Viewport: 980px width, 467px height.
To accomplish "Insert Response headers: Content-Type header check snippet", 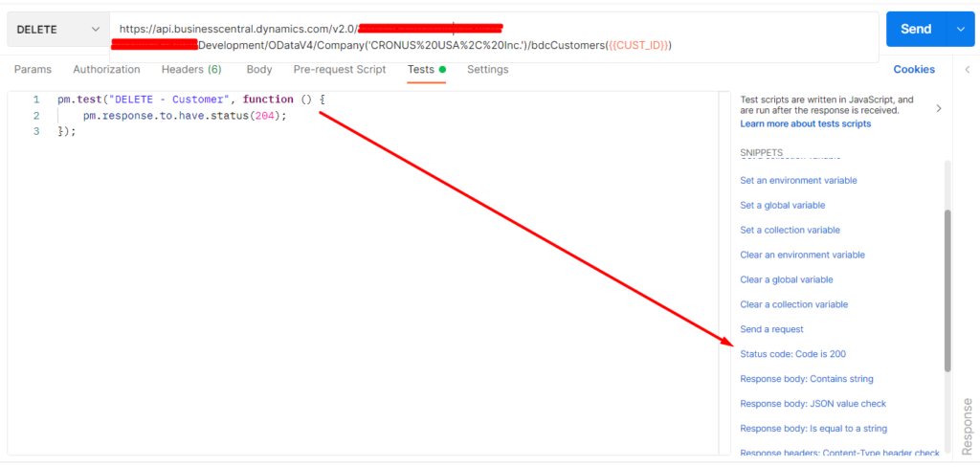I will click(839, 453).
